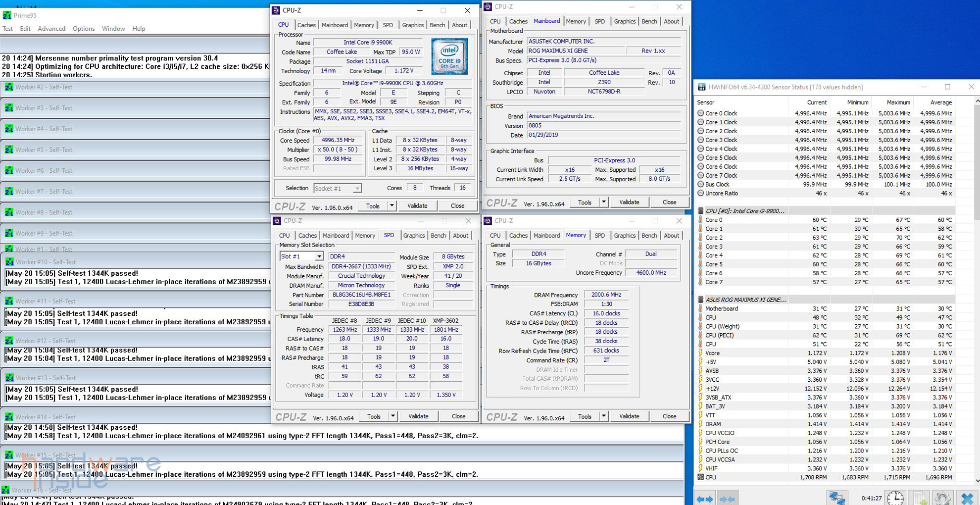980x505 pixels.
Task: Click Close button in CPU-Z Memory window
Action: click(669, 416)
